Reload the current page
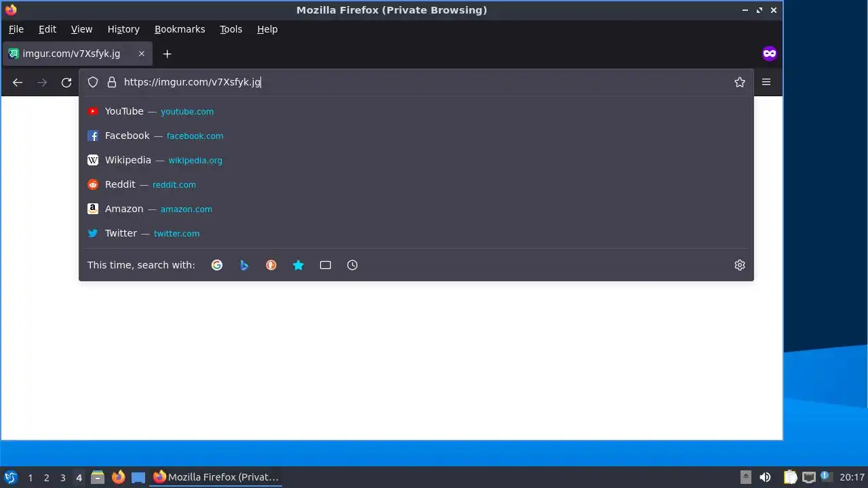This screenshot has width=868, height=488. [66, 82]
